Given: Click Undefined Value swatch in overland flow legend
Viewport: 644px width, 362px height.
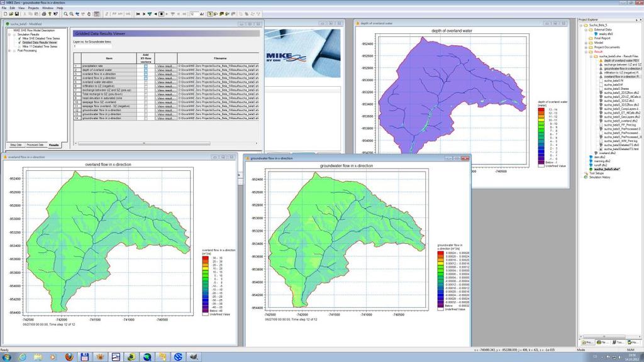Looking at the screenshot, I should 206,314.
